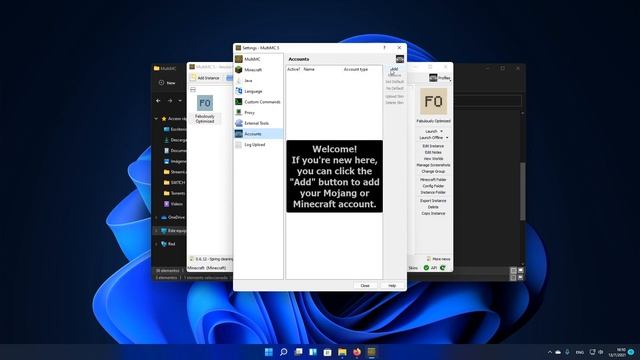Click Add Instance in MultiMC main window
Screen dimensions: 640x360
coord(205,78)
